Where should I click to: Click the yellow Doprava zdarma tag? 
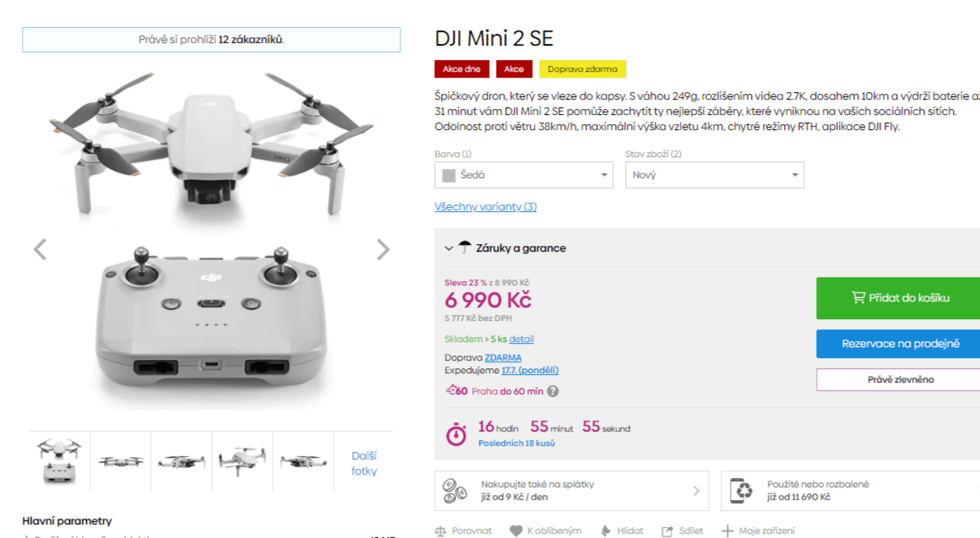[582, 68]
